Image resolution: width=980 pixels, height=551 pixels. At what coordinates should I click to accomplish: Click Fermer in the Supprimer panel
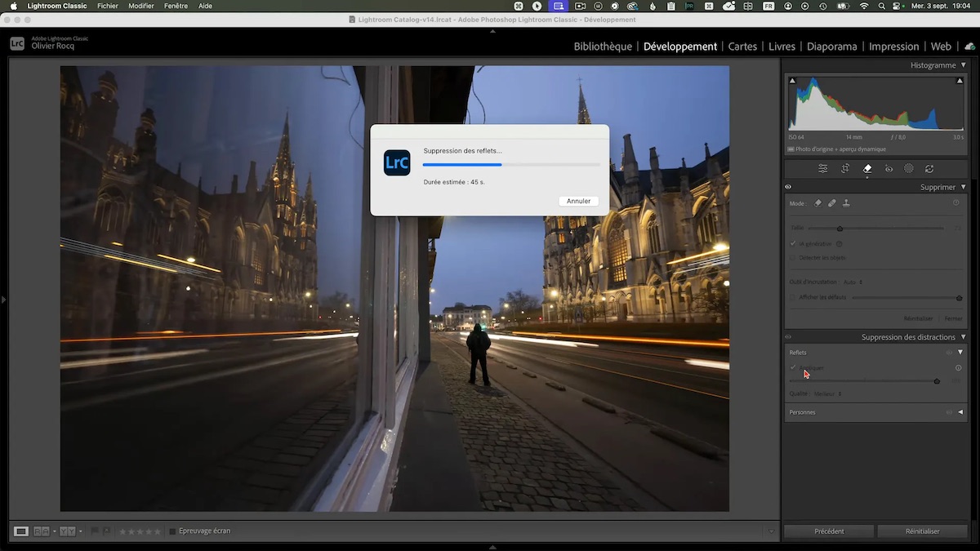click(954, 318)
